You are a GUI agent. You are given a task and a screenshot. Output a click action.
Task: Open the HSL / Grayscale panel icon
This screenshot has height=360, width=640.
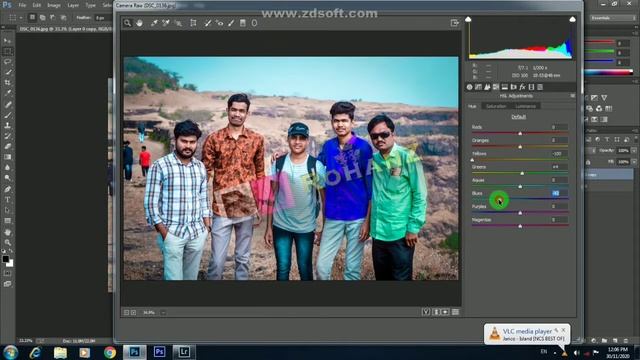(x=496, y=87)
